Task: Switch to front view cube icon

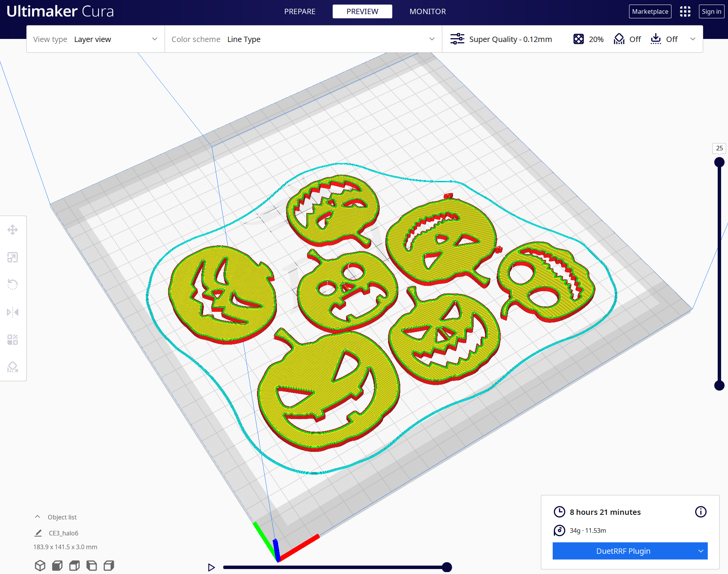Action: pyautogui.click(x=57, y=565)
